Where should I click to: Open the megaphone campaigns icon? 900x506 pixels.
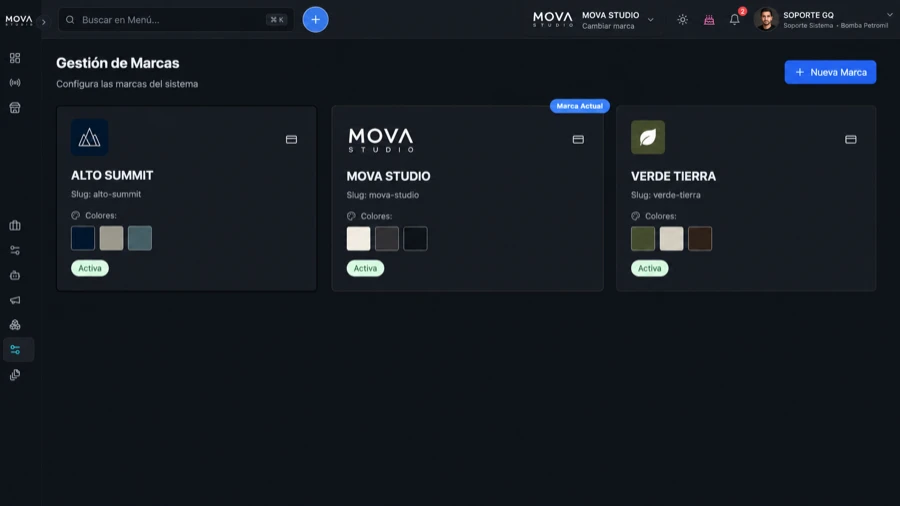click(x=15, y=300)
